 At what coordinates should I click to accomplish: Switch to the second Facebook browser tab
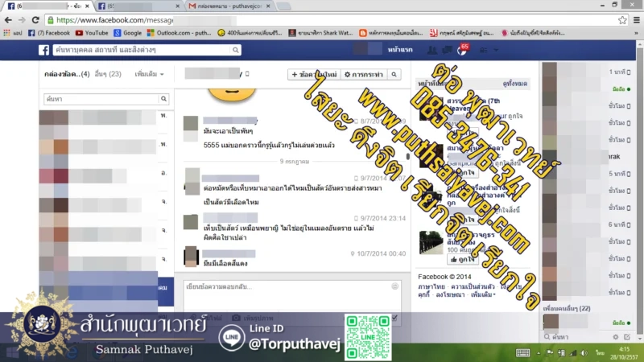(x=138, y=6)
